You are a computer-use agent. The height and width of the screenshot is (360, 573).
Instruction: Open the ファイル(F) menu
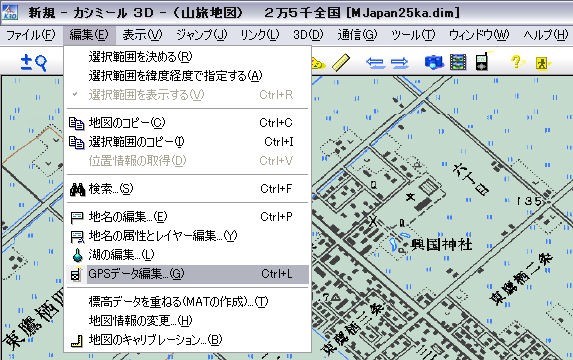tap(31, 35)
